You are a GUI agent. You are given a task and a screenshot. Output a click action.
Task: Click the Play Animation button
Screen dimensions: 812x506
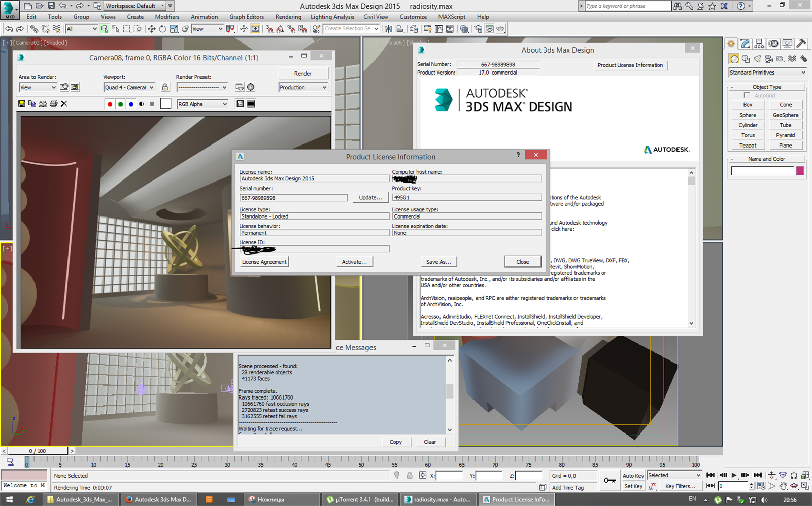pyautogui.click(x=734, y=475)
